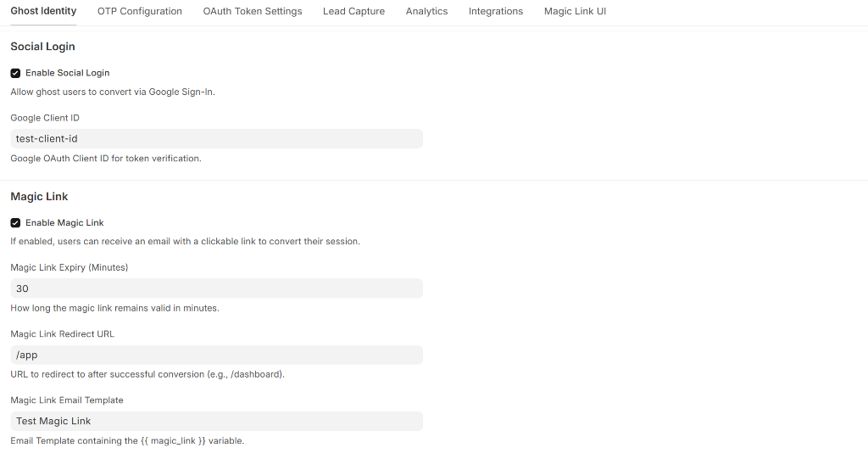The width and height of the screenshot is (868, 459).
Task: Focus the Magic Link Expiry minutes field
Action: [216, 288]
